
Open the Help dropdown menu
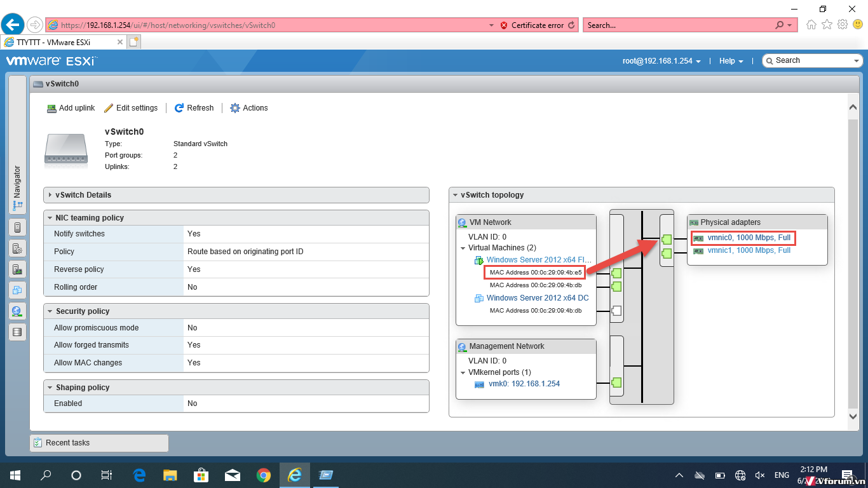coord(731,61)
